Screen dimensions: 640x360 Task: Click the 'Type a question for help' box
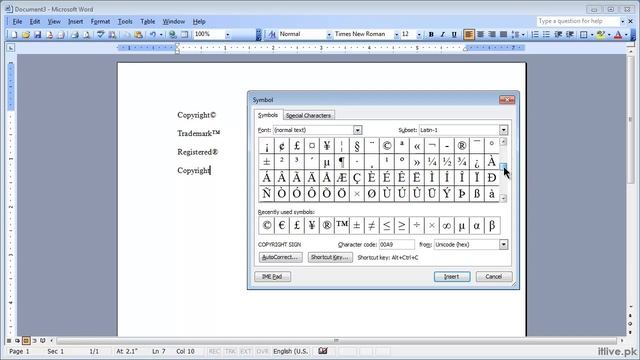(x=578, y=21)
